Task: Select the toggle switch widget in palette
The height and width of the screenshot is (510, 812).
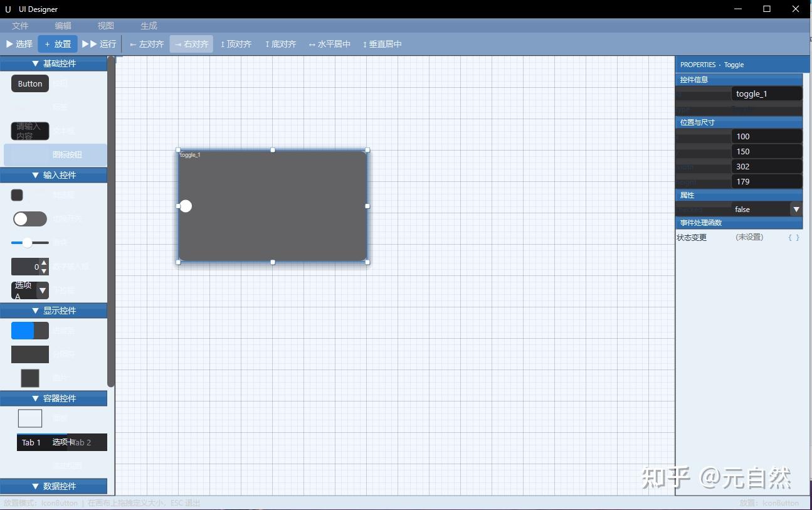Action: tap(30, 218)
